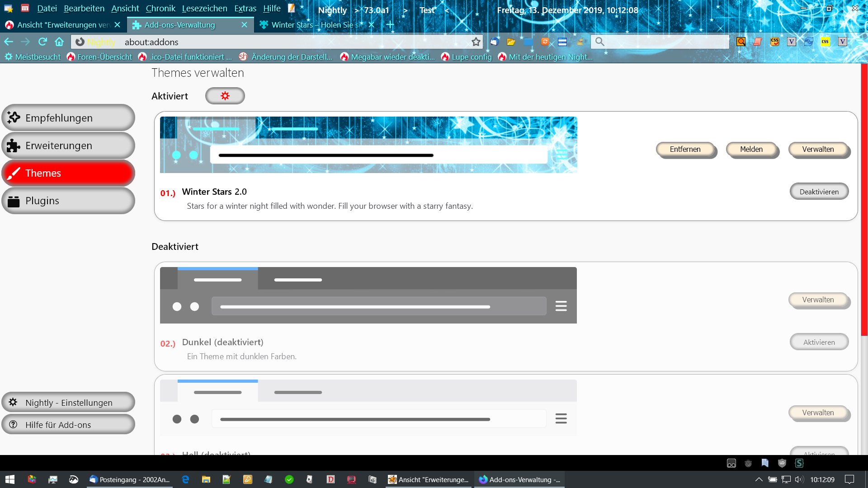This screenshot has height=488, width=868.
Task: Click the Melden button
Action: tap(751, 149)
